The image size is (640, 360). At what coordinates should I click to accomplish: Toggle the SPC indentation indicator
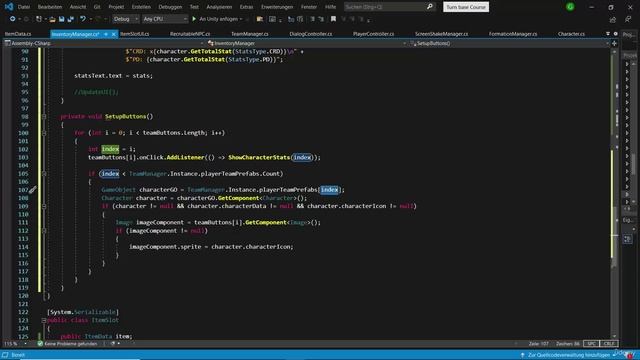click(591, 344)
